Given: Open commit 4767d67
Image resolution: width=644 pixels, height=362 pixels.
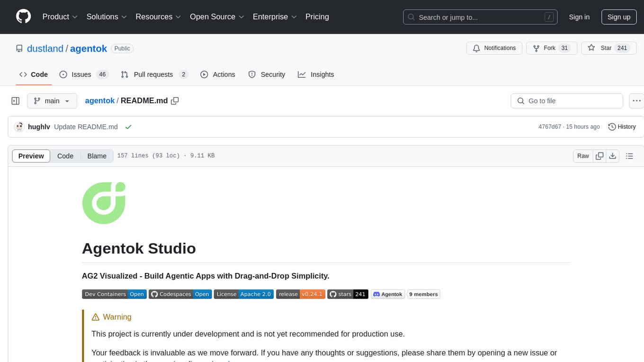Looking at the screenshot, I should [x=550, y=127].
